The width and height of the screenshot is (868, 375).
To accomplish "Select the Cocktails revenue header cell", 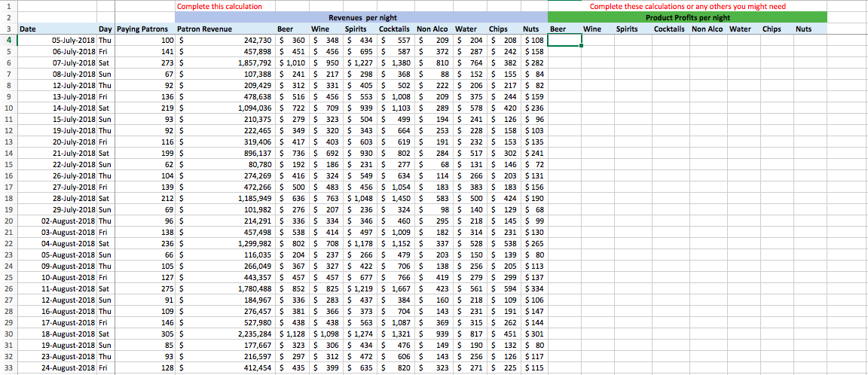I will (x=396, y=29).
